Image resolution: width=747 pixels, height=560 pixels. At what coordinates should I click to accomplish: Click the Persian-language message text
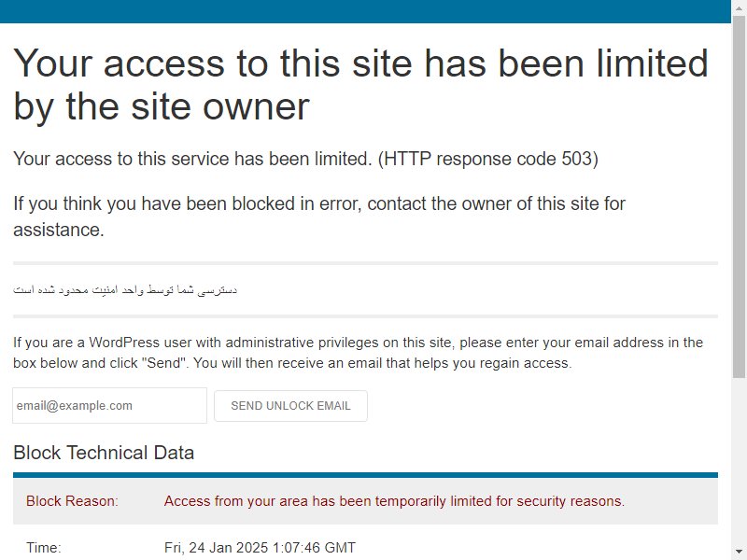coord(125,289)
